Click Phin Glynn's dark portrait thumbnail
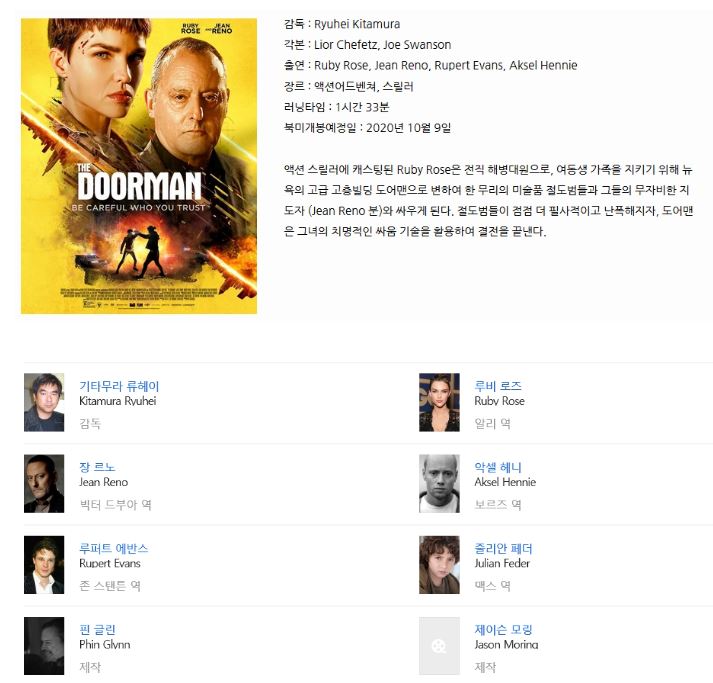Viewport: 713px width, 683px height. [x=44, y=646]
